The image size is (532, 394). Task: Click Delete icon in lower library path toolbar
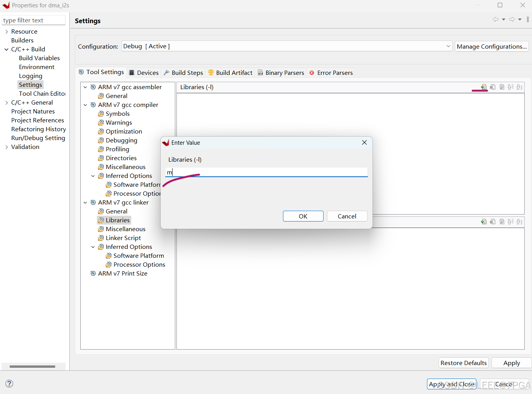[x=493, y=222]
